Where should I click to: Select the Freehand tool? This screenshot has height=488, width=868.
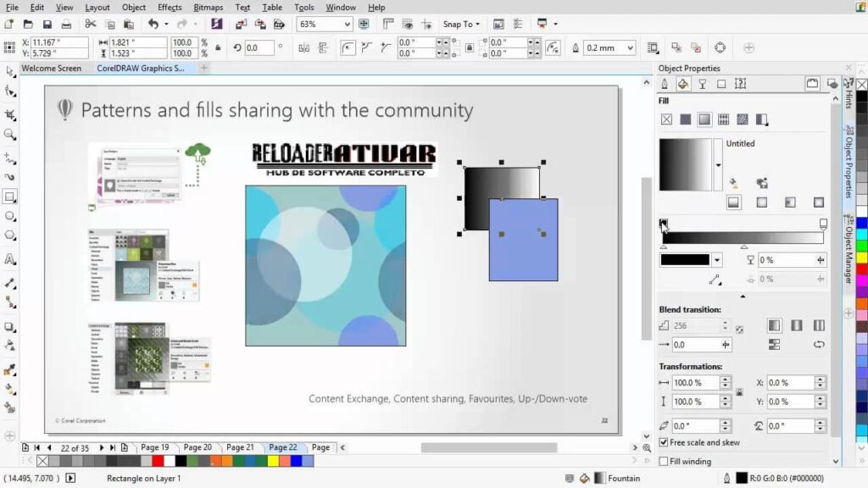coord(10,158)
